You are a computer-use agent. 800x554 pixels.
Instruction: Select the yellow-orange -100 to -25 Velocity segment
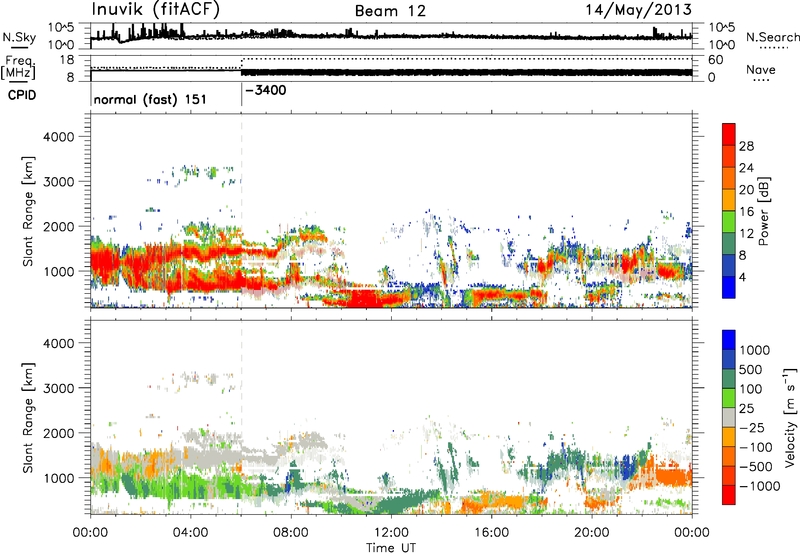pyautogui.click(x=729, y=437)
